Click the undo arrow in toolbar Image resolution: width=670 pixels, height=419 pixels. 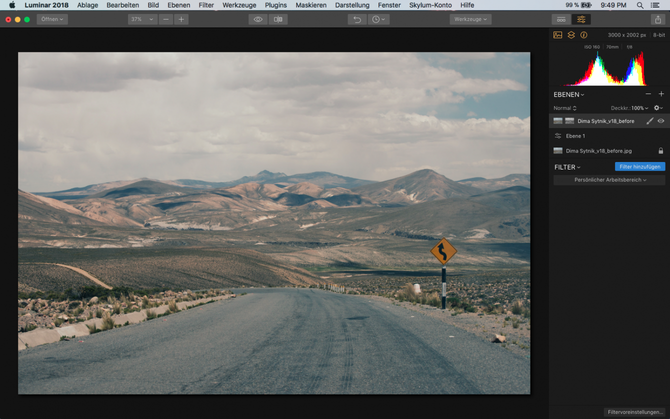tap(357, 19)
